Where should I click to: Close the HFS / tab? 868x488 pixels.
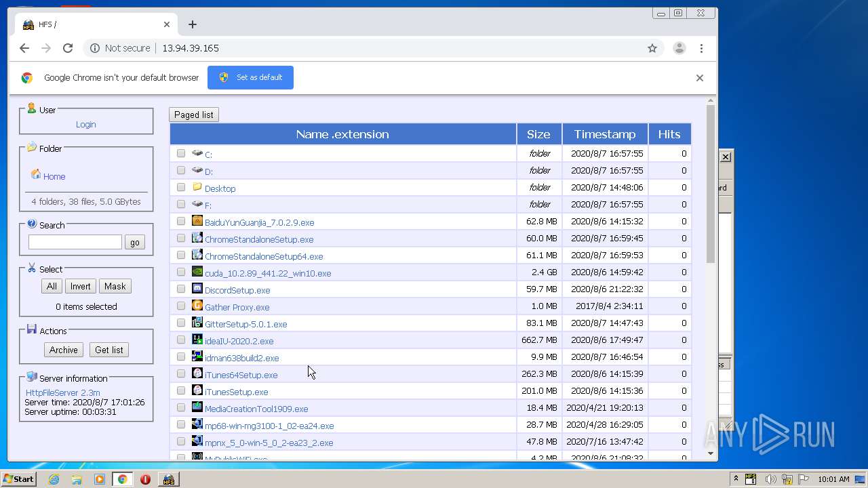(x=167, y=24)
